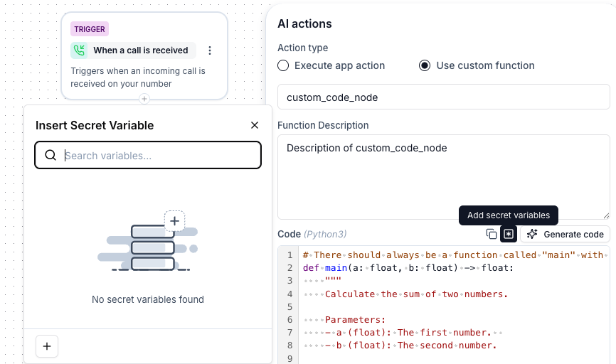Click the incoming call trigger icon
The width and height of the screenshot is (616, 364).
80,50
